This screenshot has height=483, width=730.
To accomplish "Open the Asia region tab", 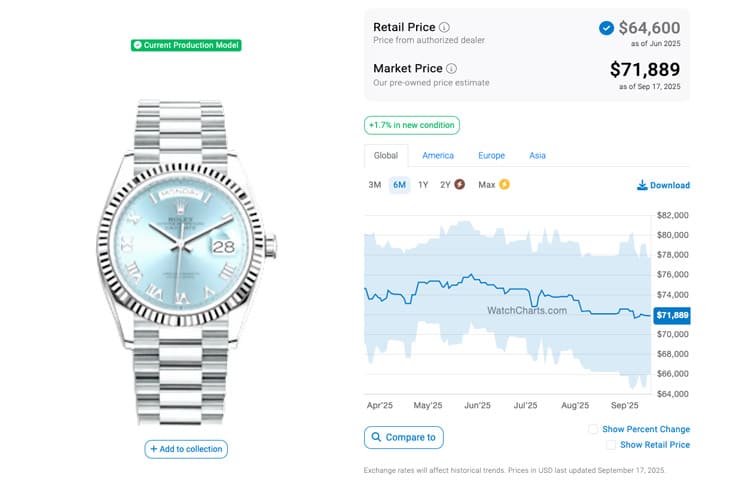I will click(x=537, y=156).
